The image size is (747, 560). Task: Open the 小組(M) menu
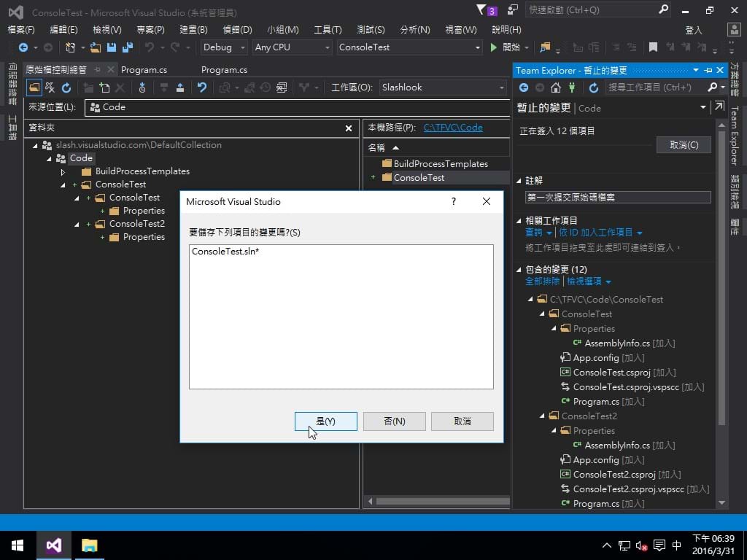(283, 29)
